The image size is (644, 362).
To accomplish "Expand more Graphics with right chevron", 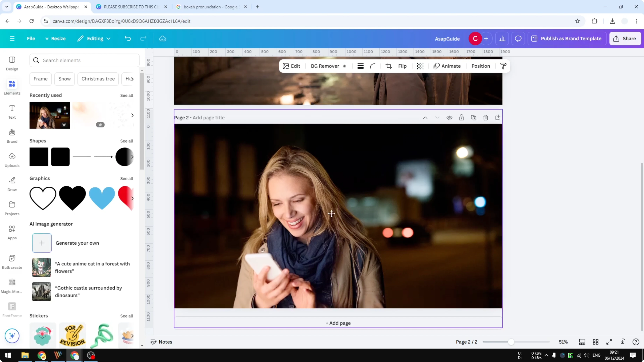I will (x=132, y=198).
